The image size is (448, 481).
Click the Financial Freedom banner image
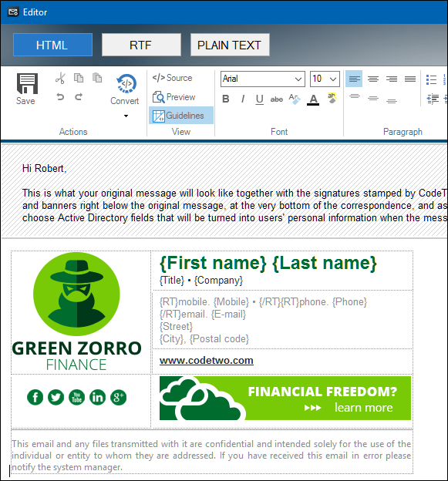pyautogui.click(x=285, y=398)
